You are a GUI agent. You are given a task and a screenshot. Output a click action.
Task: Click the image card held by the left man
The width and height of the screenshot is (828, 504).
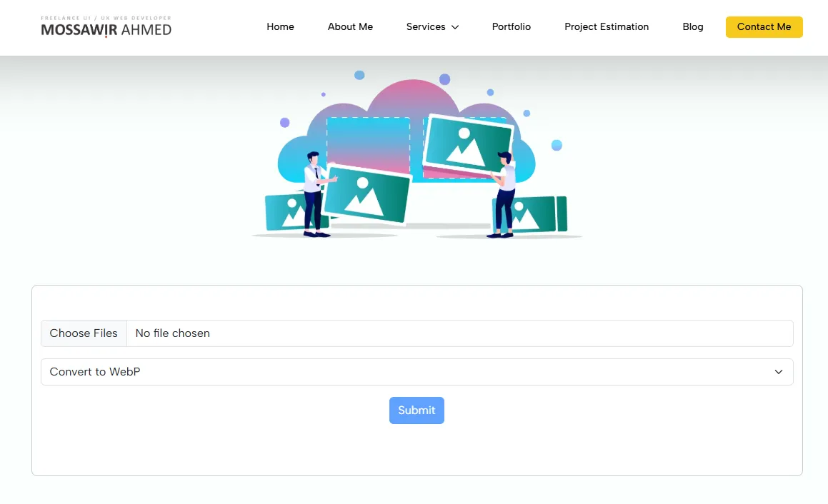(x=367, y=194)
